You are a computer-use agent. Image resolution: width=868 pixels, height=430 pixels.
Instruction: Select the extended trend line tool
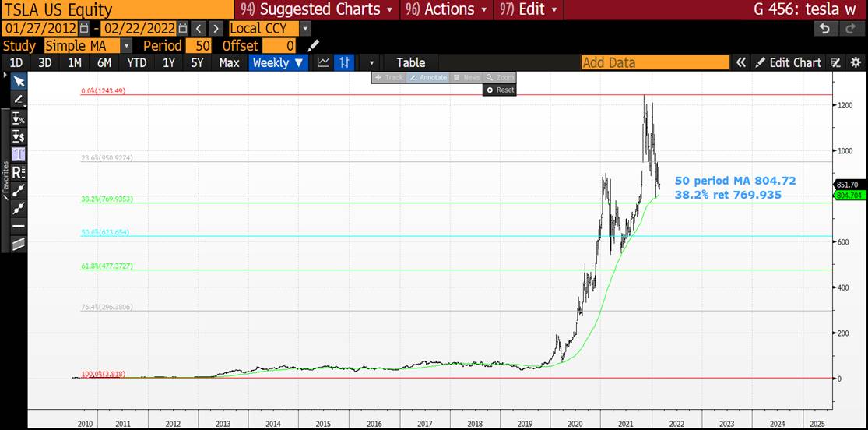(x=19, y=208)
